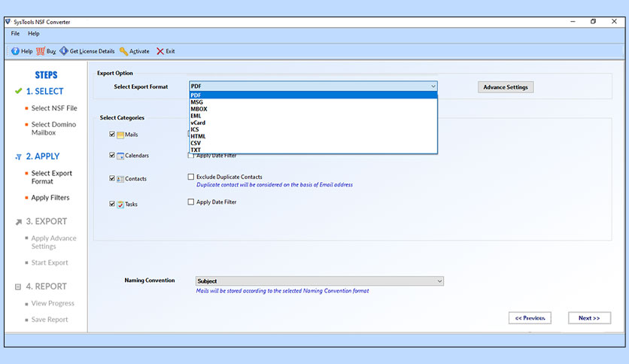This screenshot has width=629, height=364.
Task: Click the Advance Settings button
Action: (x=506, y=87)
